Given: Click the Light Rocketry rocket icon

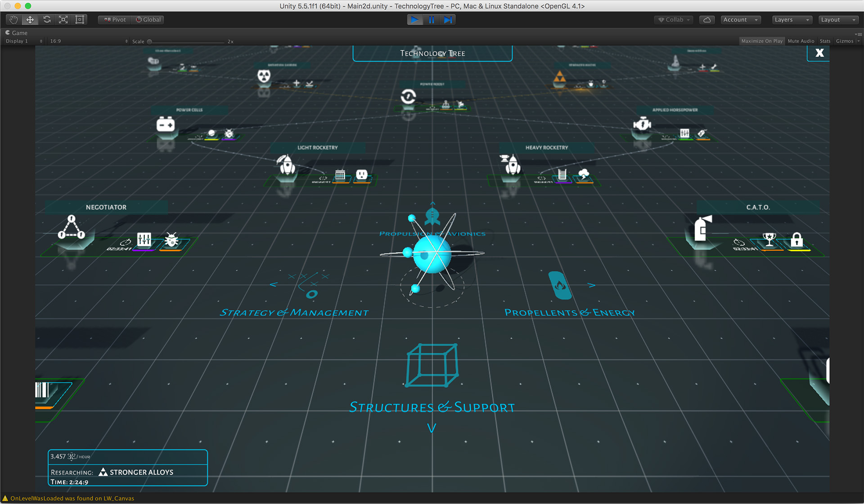Looking at the screenshot, I should click(x=287, y=165).
